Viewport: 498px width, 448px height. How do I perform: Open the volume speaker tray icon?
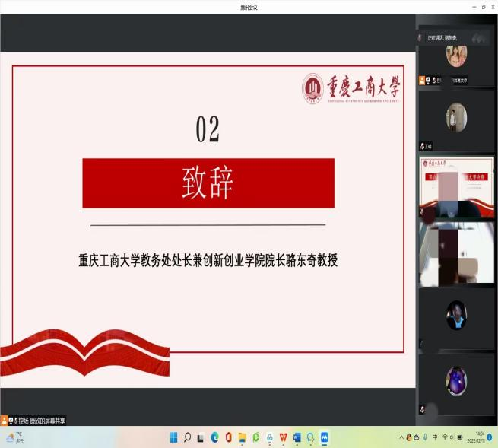(452, 437)
